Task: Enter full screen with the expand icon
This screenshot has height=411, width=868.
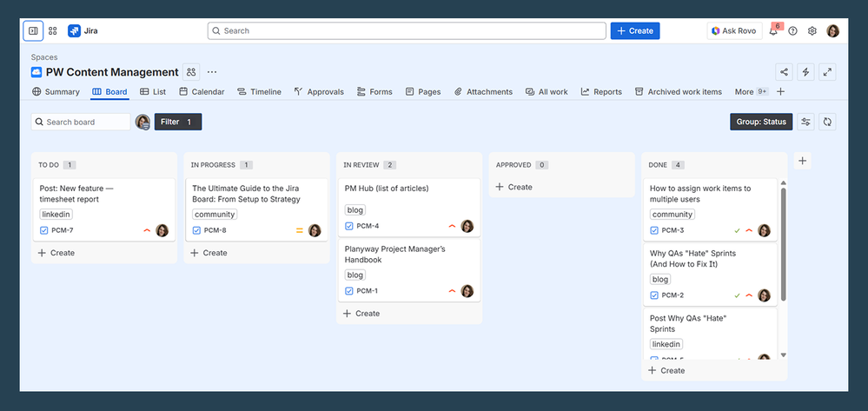Action: click(827, 72)
